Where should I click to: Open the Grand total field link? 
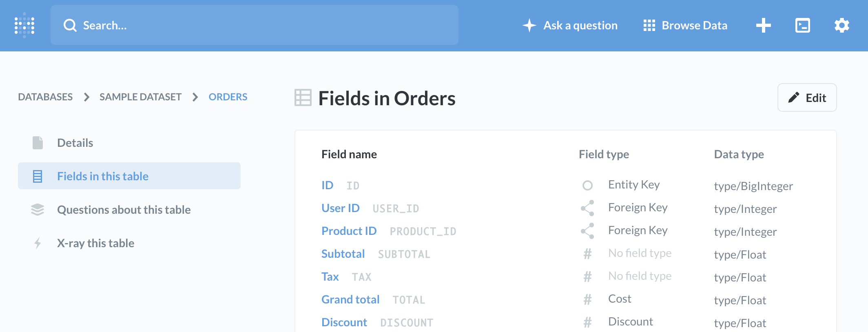(x=350, y=299)
